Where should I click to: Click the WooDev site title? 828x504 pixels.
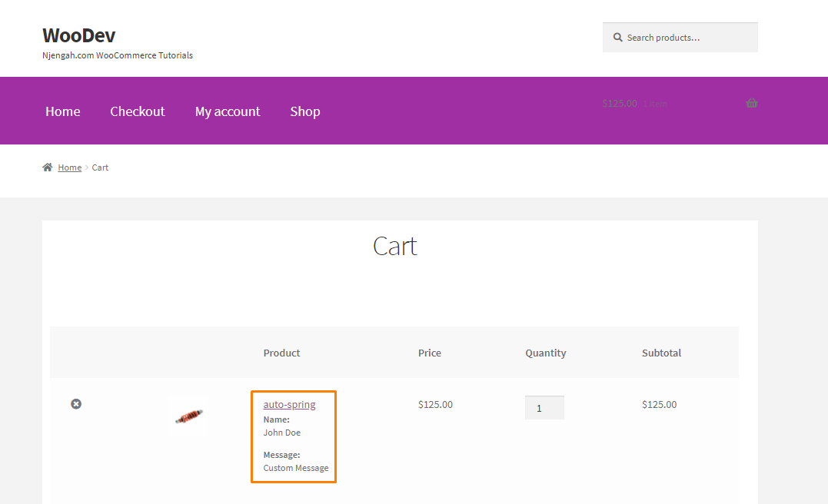point(78,35)
